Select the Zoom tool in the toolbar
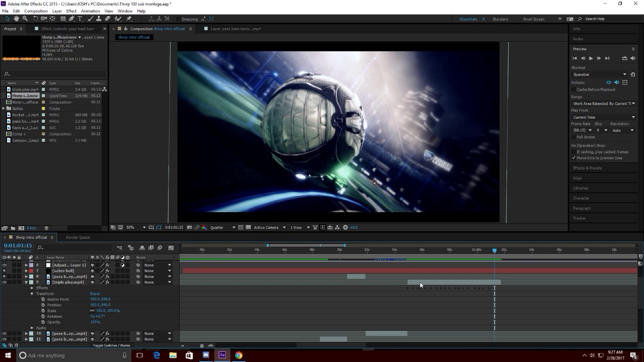644x362 pixels. point(25,19)
